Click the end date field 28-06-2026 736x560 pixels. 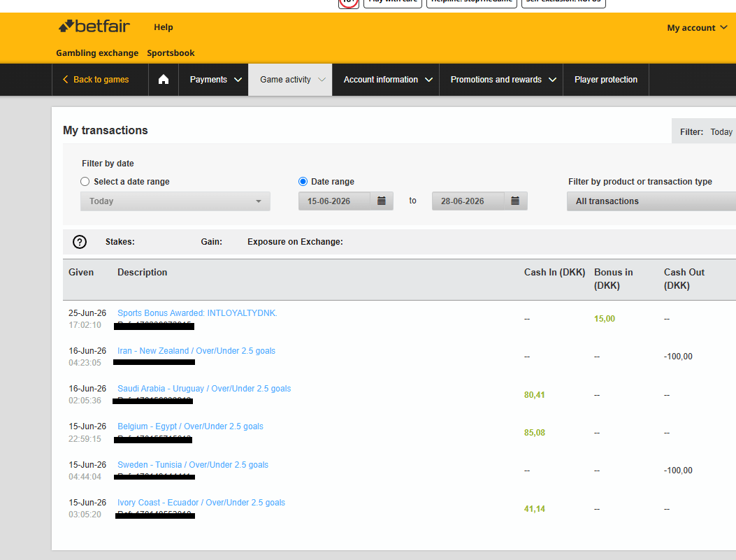tap(468, 201)
